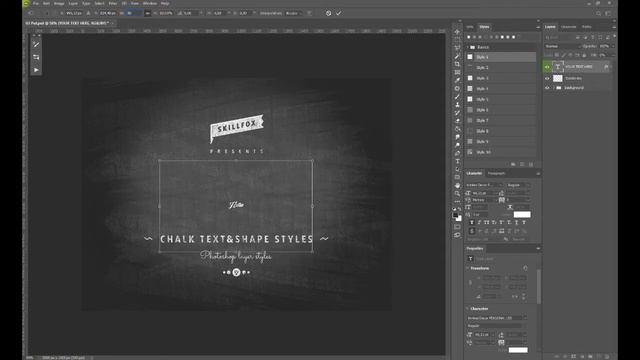
Task: Select the Move tool
Action: point(457,32)
